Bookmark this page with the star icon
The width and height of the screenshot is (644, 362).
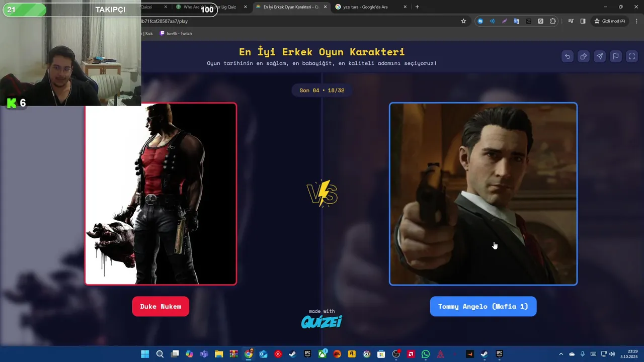[x=463, y=21]
